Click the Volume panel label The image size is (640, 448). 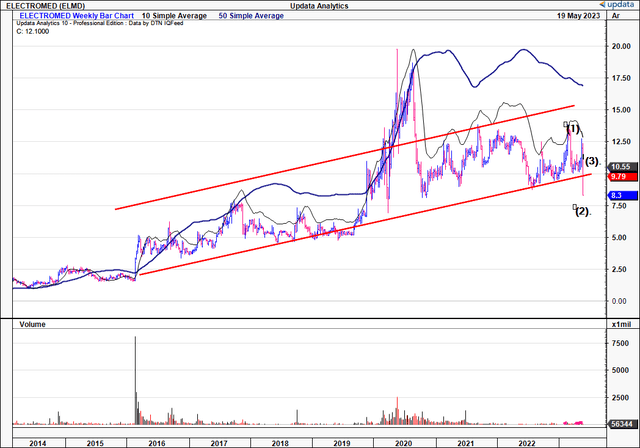32,324
